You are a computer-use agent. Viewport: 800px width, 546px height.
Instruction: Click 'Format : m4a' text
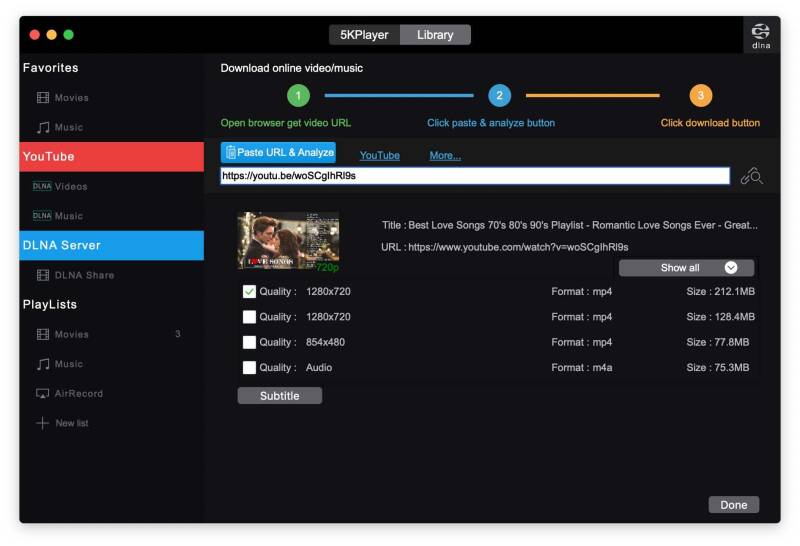click(x=582, y=367)
